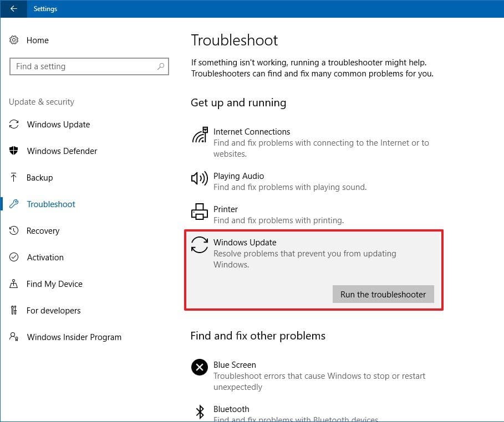The height and width of the screenshot is (422, 504).
Task: Focus the Find a setting search box
Action: coord(89,66)
